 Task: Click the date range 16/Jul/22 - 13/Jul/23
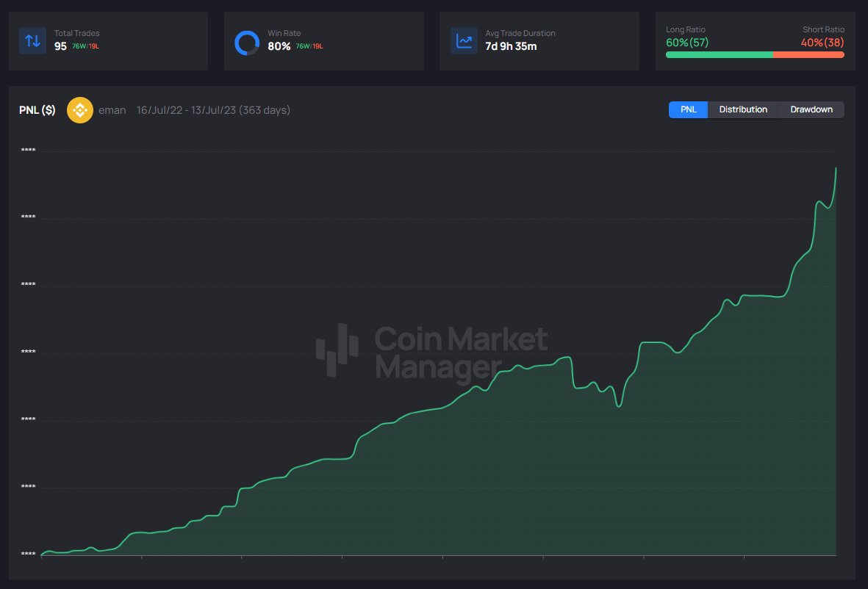coord(186,110)
